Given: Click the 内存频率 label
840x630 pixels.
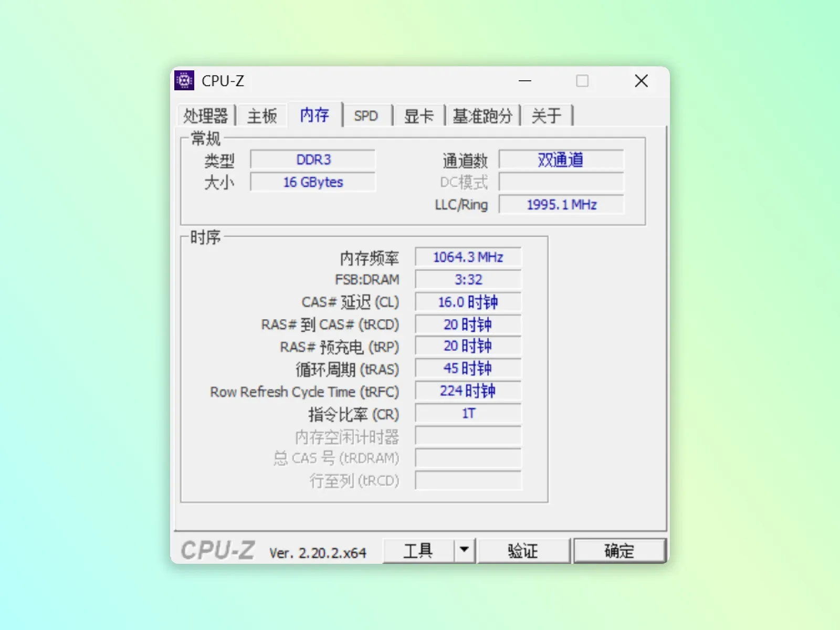Looking at the screenshot, I should pos(370,258).
